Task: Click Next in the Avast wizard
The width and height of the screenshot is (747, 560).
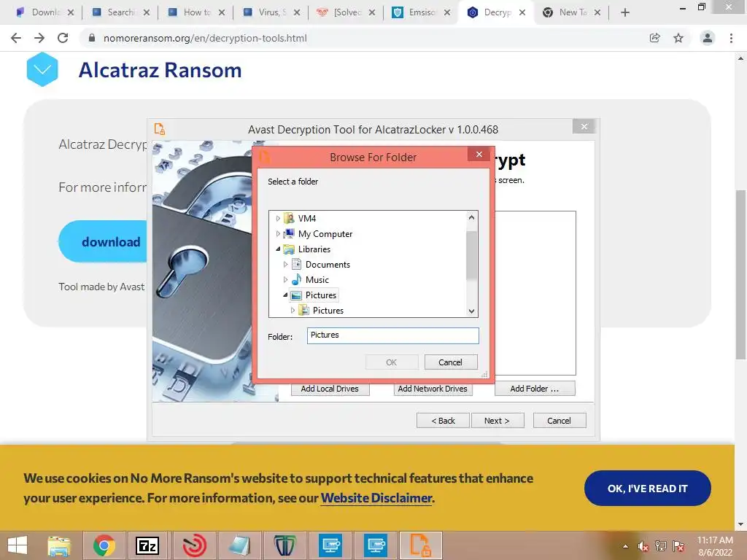Action: 498,421
